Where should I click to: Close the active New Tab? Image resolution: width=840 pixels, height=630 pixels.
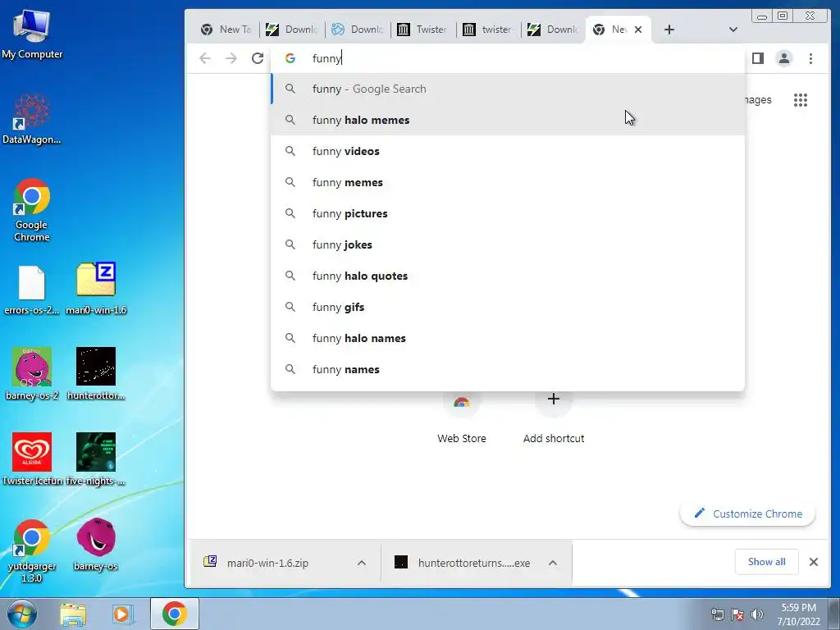[638, 30]
